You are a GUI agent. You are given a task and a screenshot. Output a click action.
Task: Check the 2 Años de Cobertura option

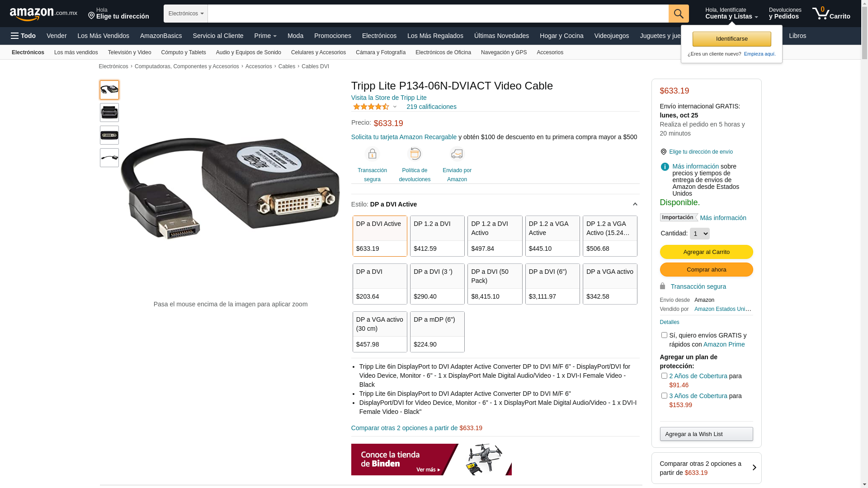pos(664,376)
